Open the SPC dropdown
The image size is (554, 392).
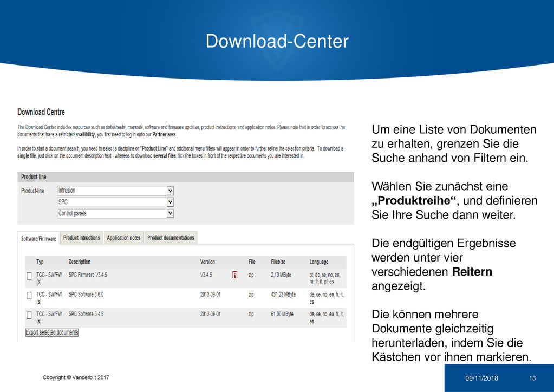coord(115,202)
